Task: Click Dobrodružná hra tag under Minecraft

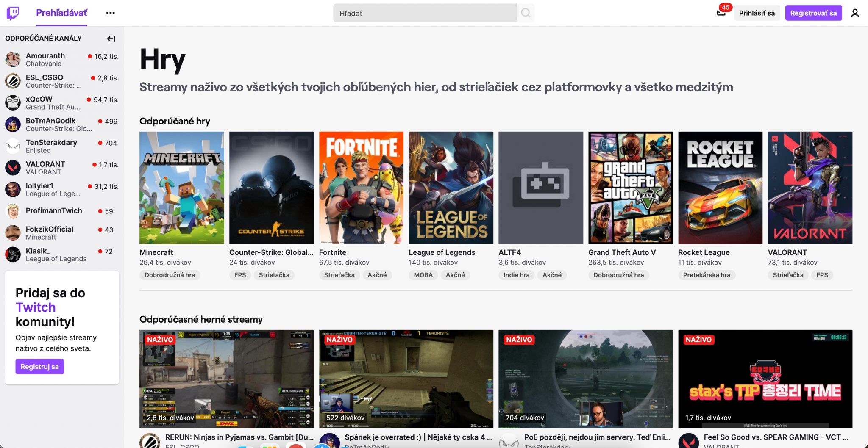Action: tap(170, 275)
